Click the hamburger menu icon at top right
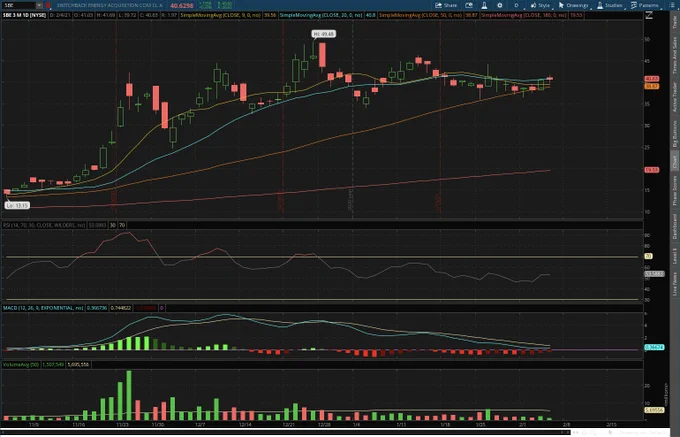680x437 pixels. coord(673,5)
